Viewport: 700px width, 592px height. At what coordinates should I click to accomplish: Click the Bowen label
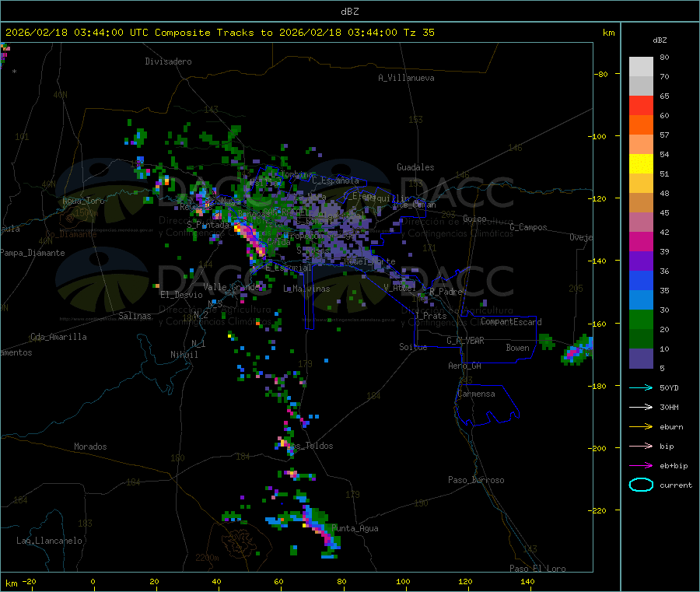coord(518,348)
